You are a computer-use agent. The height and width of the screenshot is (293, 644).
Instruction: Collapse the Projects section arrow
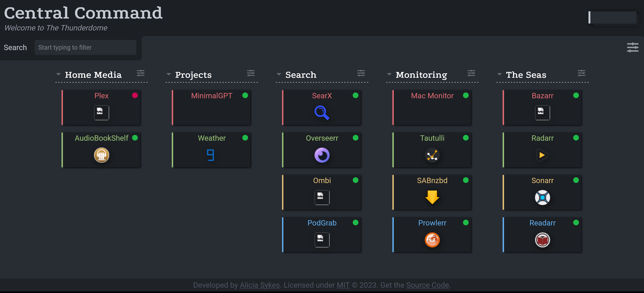(x=169, y=74)
